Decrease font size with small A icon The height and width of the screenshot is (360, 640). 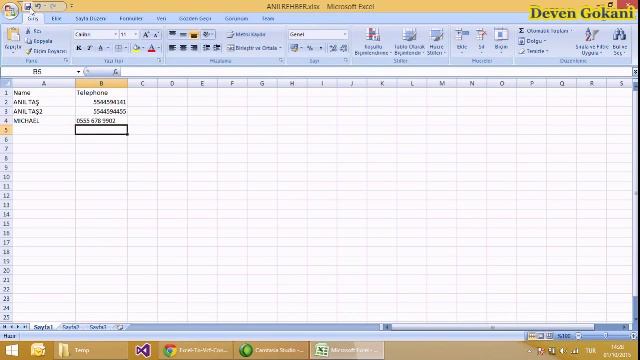click(156, 35)
